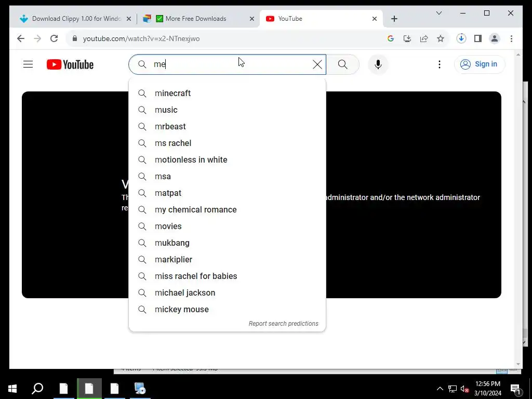
Task: Select the ms rachel suggestion
Action: click(x=228, y=143)
